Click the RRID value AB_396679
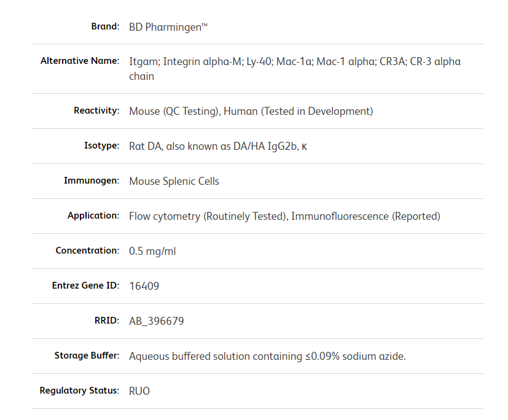Viewport: 508px width, 420px height. (156, 321)
